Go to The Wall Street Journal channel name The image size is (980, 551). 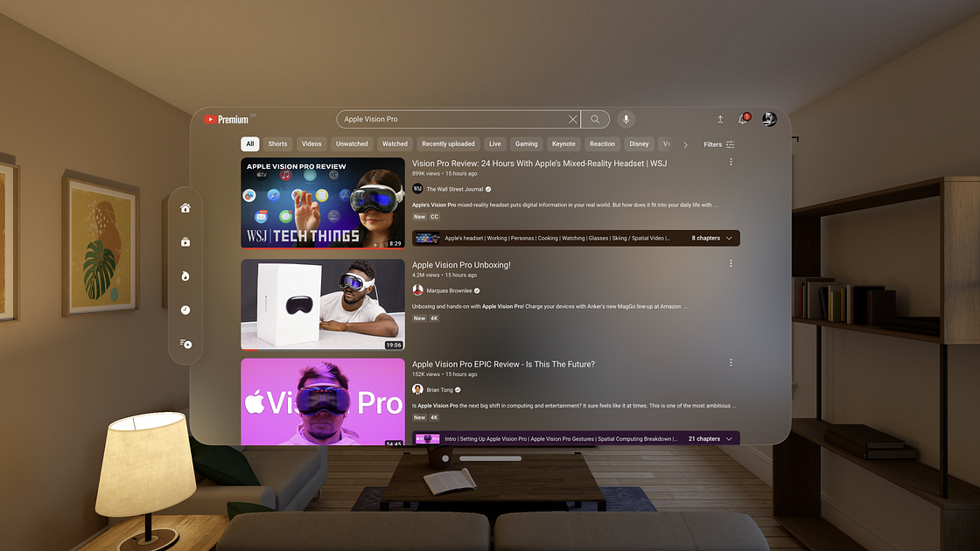454,189
